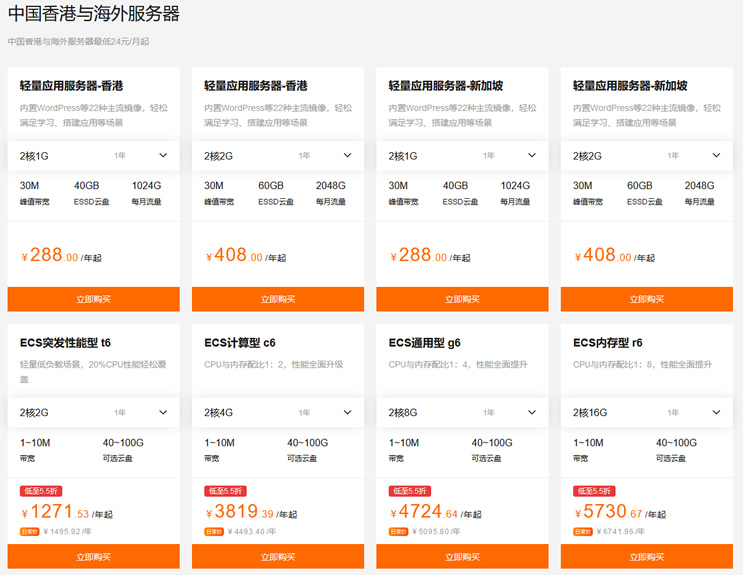The width and height of the screenshot is (743, 575).
Task: Expand the 2核4G dropdown on the ECS计算型 c6 card
Action: (x=278, y=412)
